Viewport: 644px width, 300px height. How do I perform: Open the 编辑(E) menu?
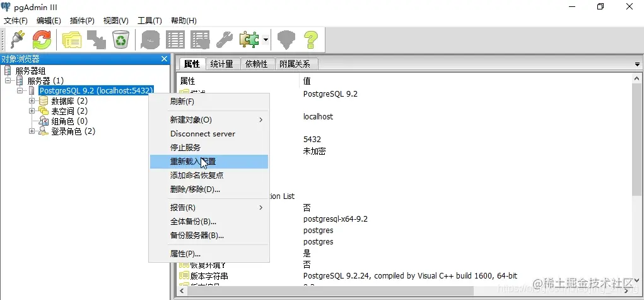[49, 21]
